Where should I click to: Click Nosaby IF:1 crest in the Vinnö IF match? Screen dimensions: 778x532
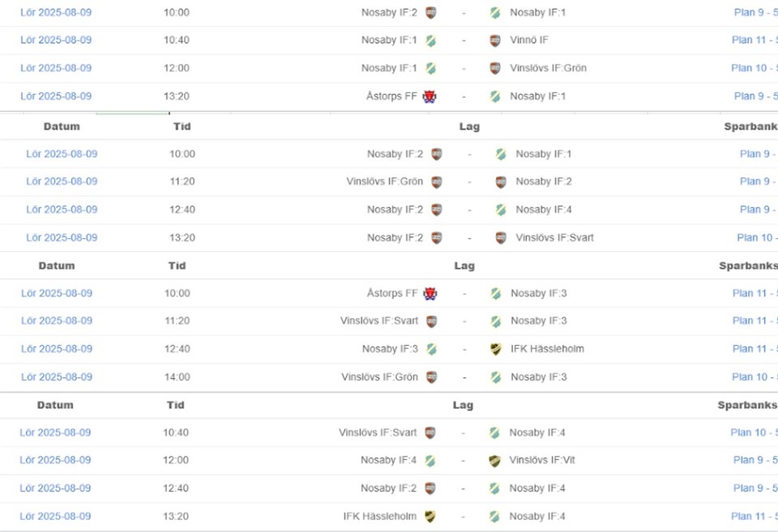click(x=430, y=40)
